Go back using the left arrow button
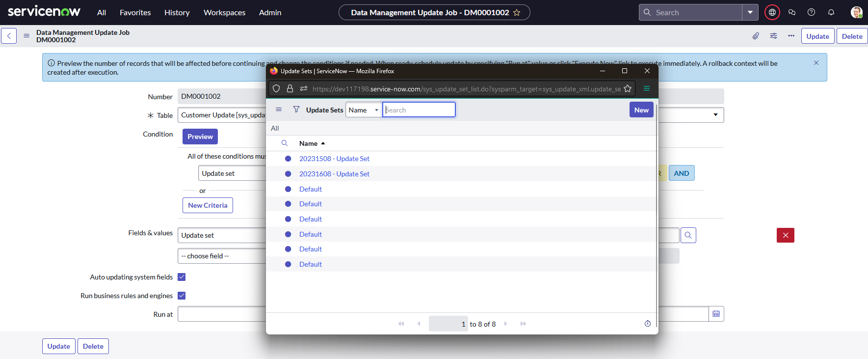Viewport: 868px width, 359px height. 9,36
